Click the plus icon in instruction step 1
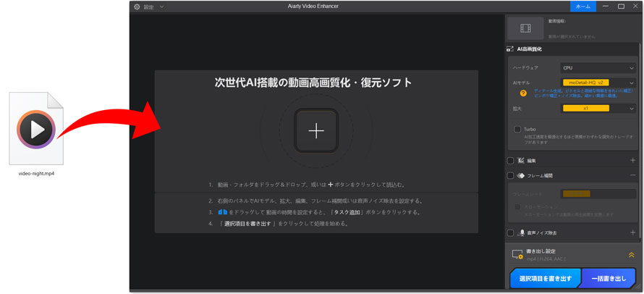Image resolution: width=644 pixels, height=294 pixels. pos(330,185)
